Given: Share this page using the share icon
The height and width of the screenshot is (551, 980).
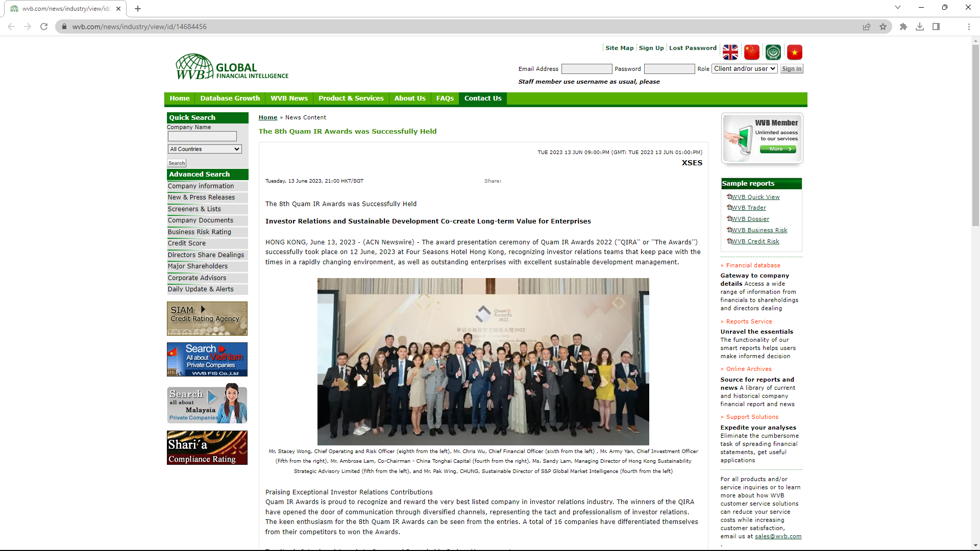Looking at the screenshot, I should click(x=867, y=27).
